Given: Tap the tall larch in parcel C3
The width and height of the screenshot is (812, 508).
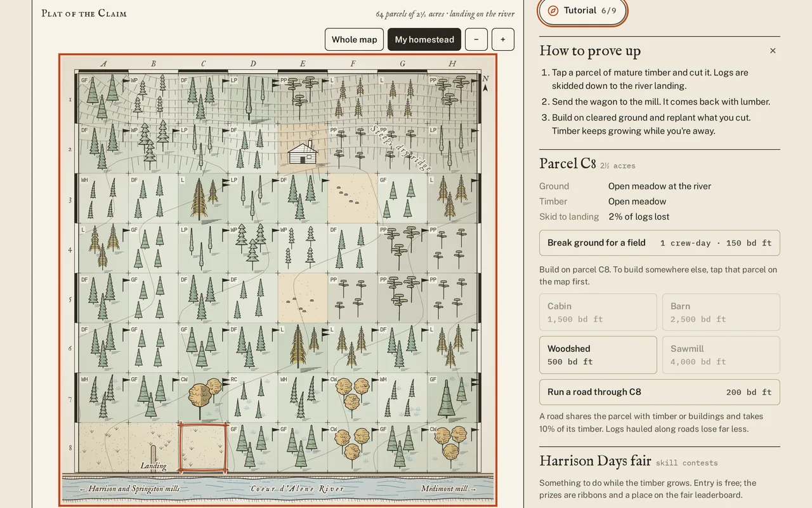Looking at the screenshot, I should click(200, 199).
